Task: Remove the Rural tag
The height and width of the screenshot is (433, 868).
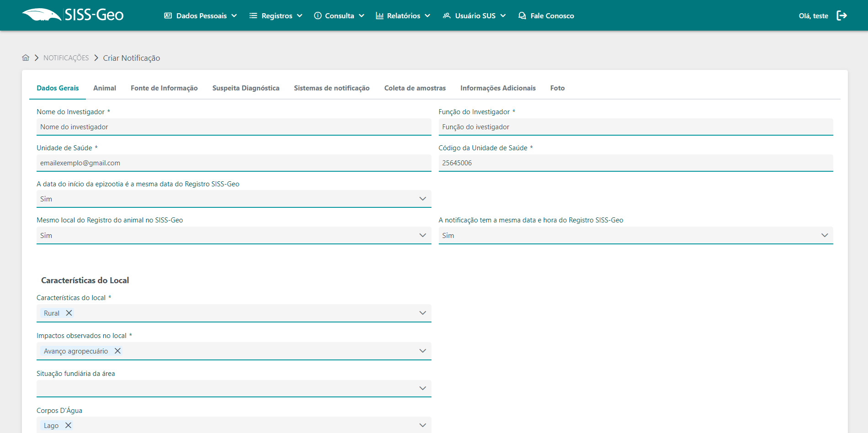Action: pos(69,313)
